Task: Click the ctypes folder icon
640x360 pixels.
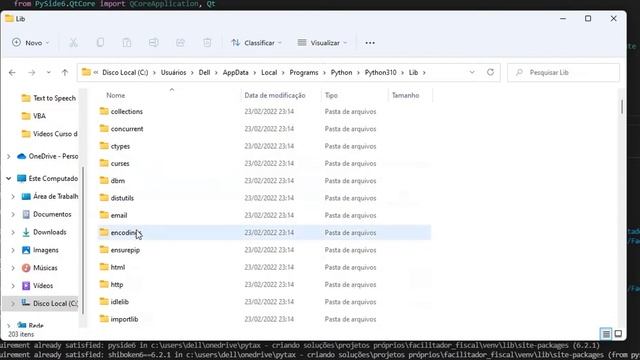Action: tap(104, 146)
